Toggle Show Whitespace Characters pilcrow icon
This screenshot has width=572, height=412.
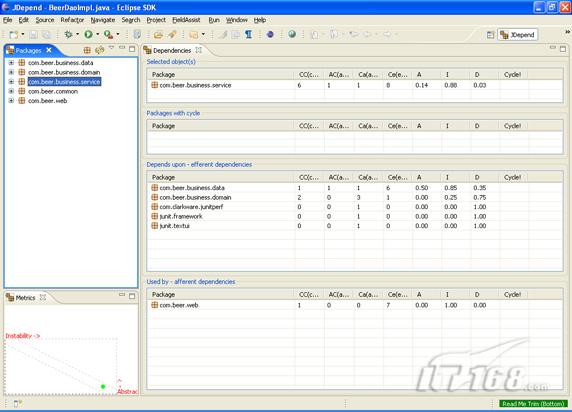coord(248,35)
